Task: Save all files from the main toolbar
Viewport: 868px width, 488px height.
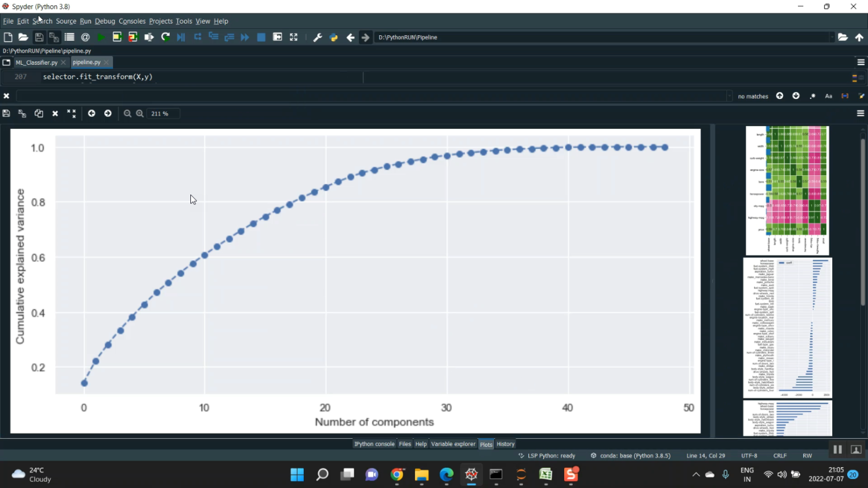Action: pyautogui.click(x=54, y=37)
